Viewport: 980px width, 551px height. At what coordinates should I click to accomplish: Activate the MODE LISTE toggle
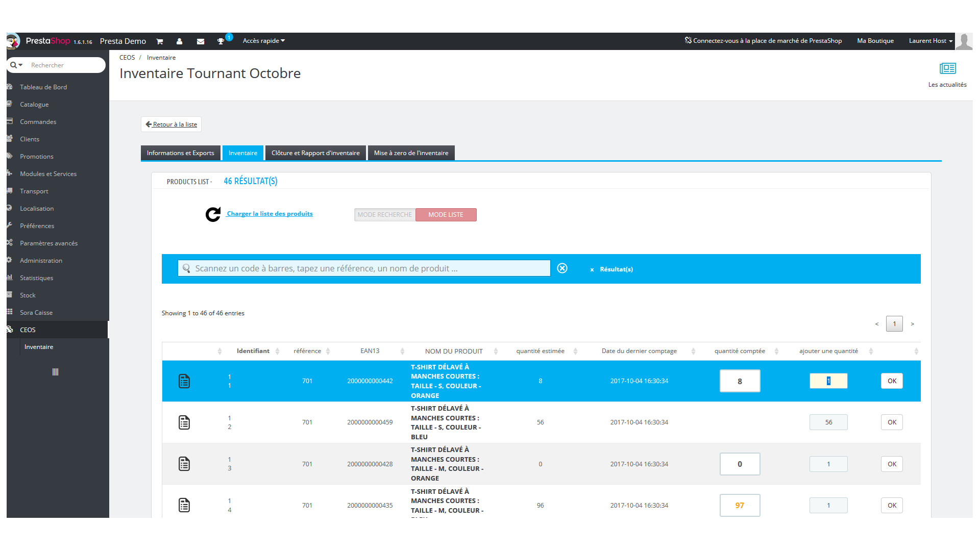446,215
